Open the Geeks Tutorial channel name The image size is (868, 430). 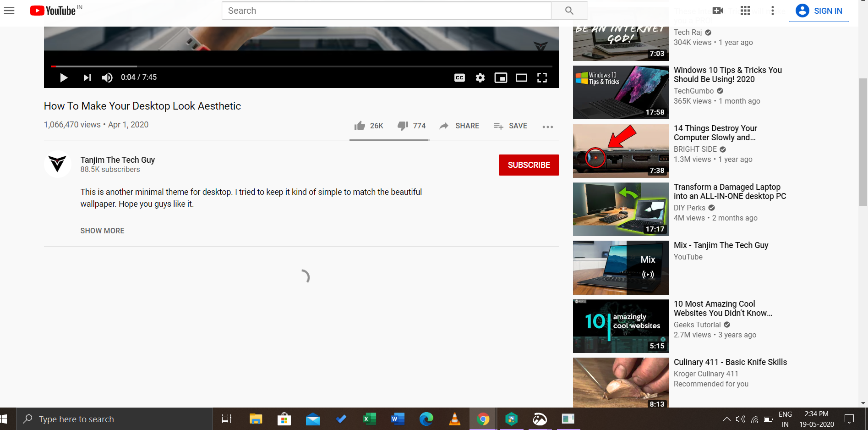(x=697, y=325)
